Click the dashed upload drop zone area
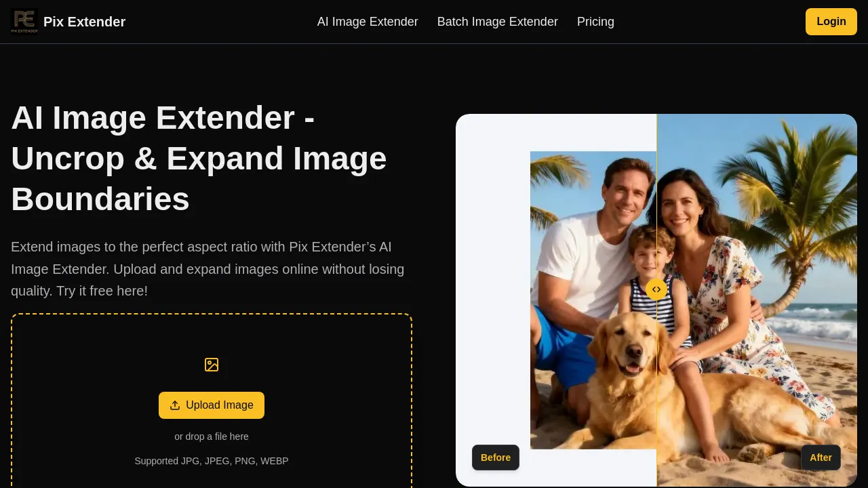868x488 pixels. click(x=212, y=401)
